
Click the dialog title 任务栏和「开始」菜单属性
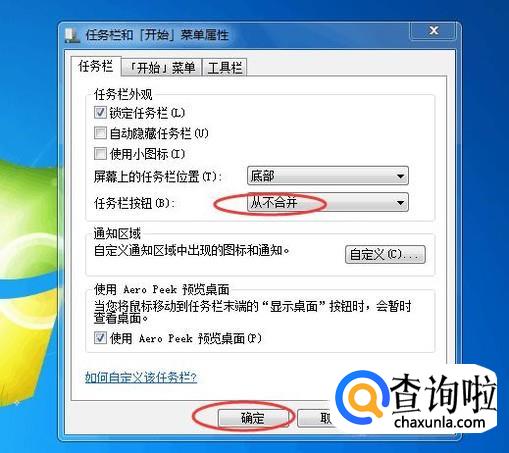157,35
